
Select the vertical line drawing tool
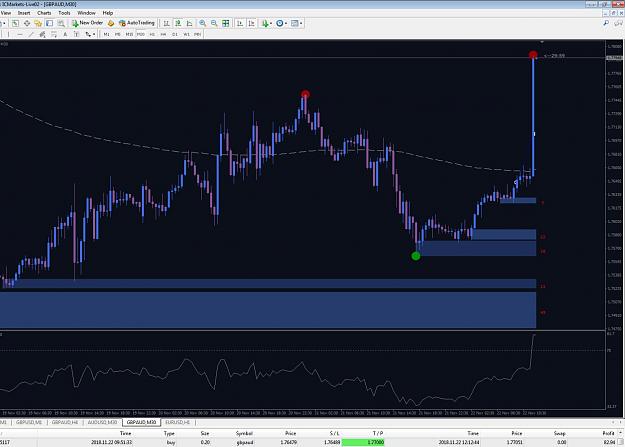[8, 35]
